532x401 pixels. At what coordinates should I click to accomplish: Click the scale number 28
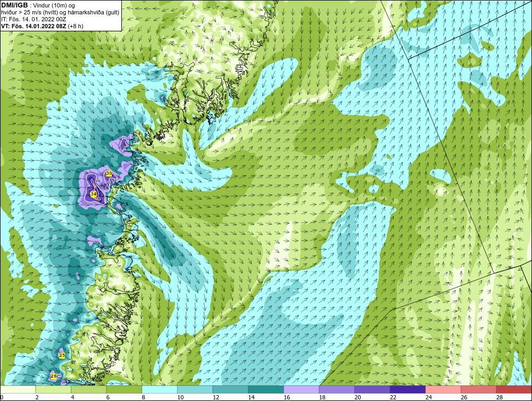point(500,397)
